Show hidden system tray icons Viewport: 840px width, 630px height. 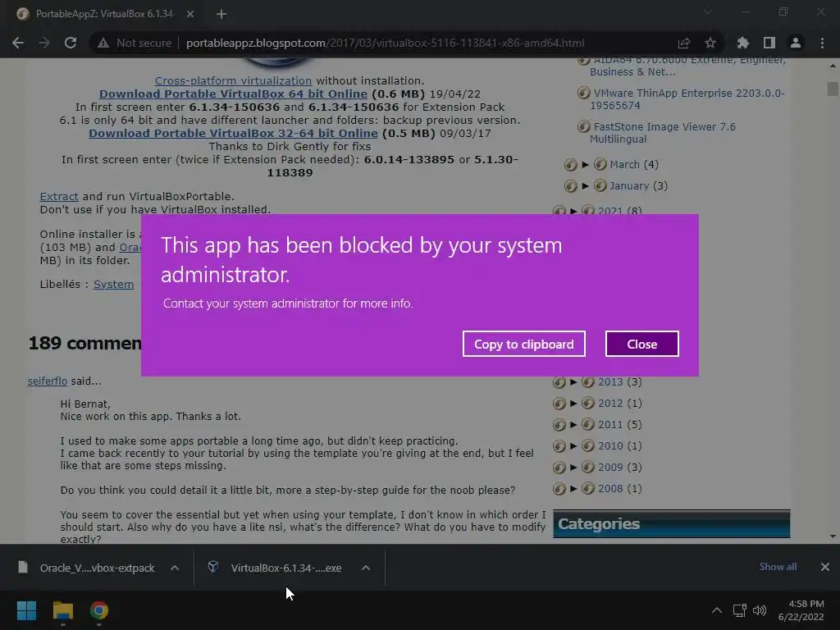717,610
